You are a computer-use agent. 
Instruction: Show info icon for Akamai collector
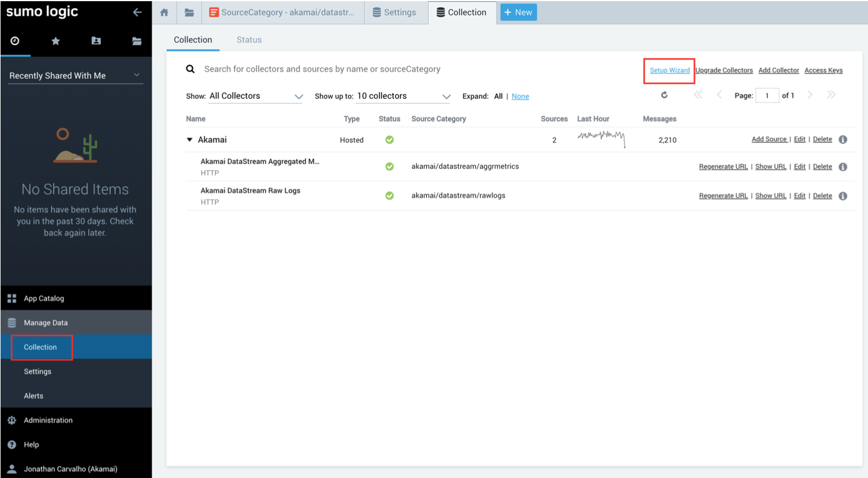843,139
